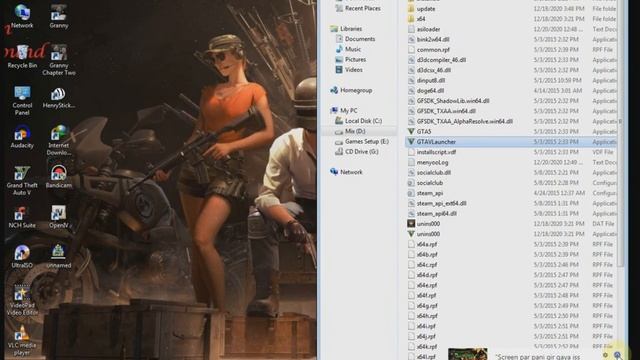The image size is (640, 360).
Task: Open Internet Download Manager shortcut
Action: point(59,140)
